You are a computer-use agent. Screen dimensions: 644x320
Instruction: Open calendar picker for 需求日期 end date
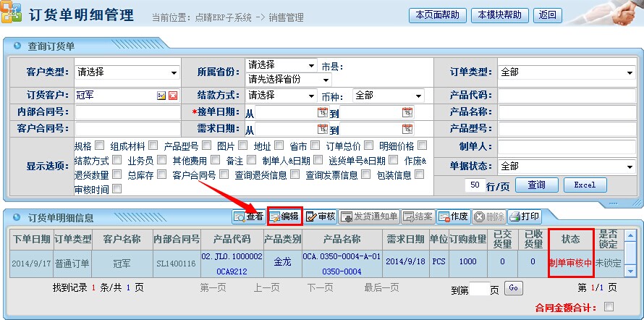point(407,130)
